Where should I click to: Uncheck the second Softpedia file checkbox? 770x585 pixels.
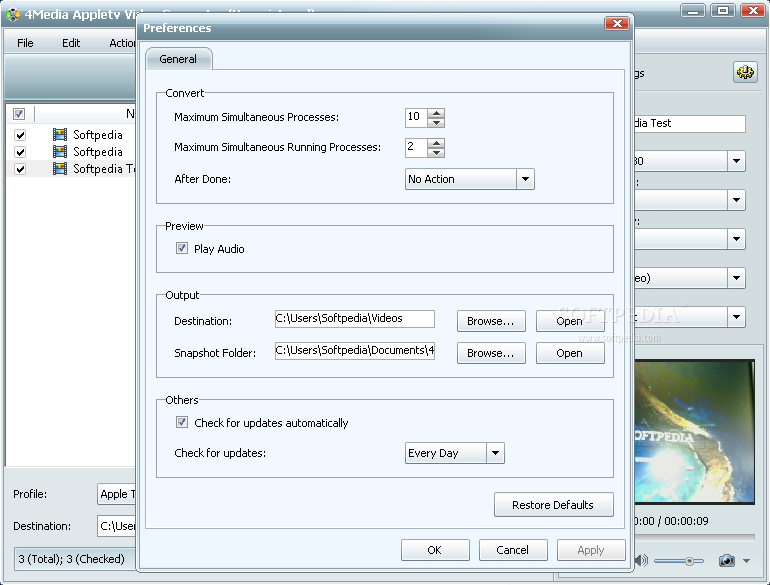tap(20, 152)
